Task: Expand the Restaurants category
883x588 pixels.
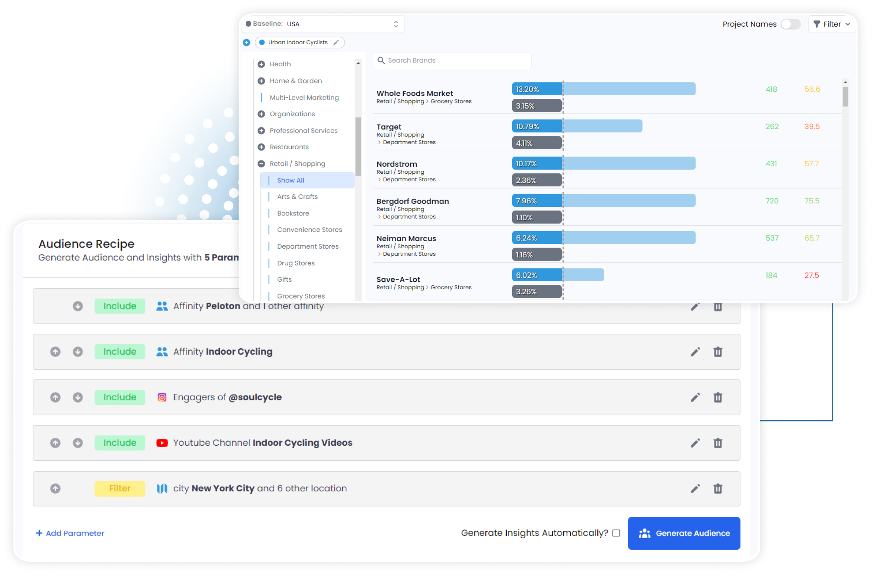Action: (x=261, y=147)
